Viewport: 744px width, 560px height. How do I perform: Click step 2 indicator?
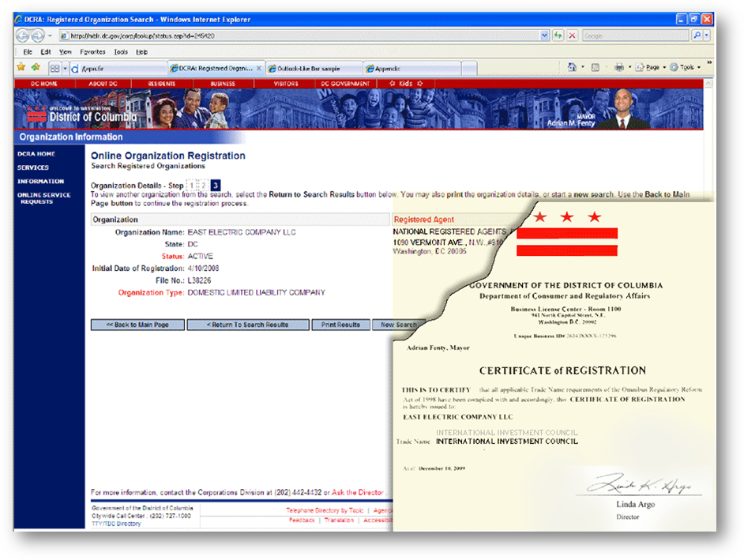click(204, 185)
